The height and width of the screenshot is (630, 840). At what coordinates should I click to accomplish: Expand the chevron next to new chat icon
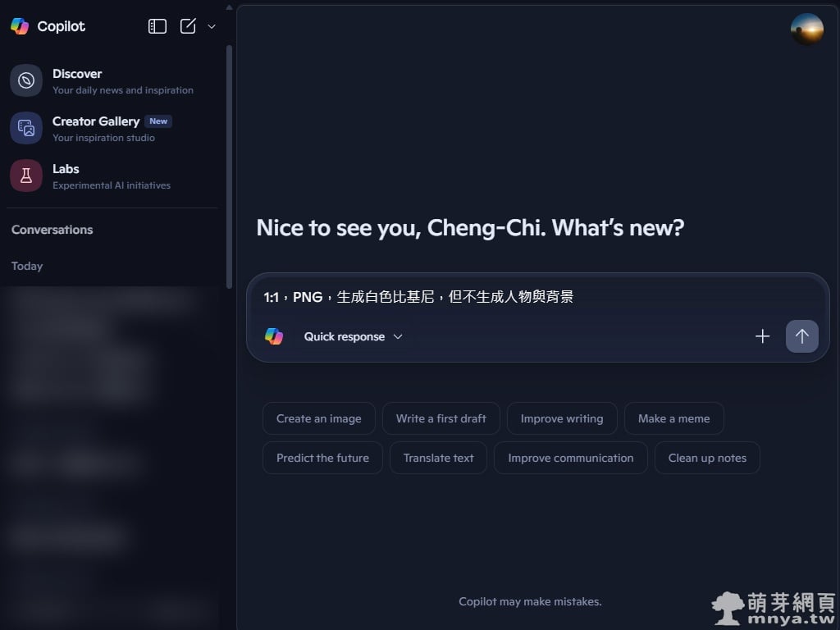tap(212, 26)
